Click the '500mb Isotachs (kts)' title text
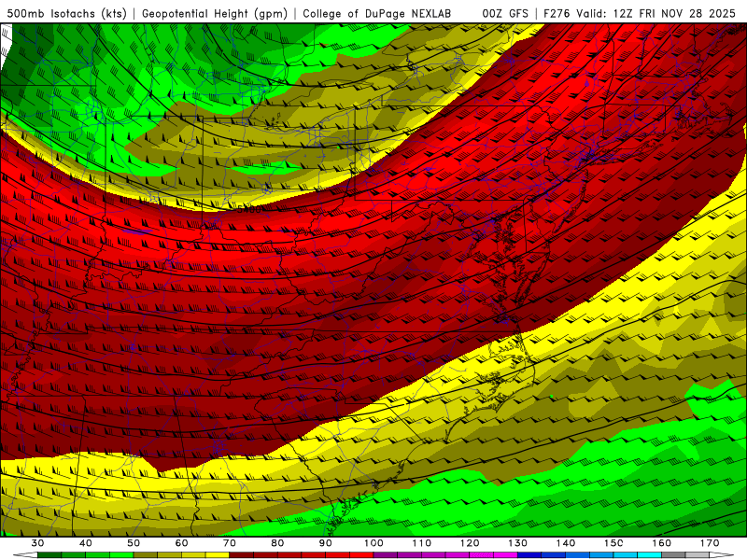The width and height of the screenshot is (747, 560). click(66, 13)
